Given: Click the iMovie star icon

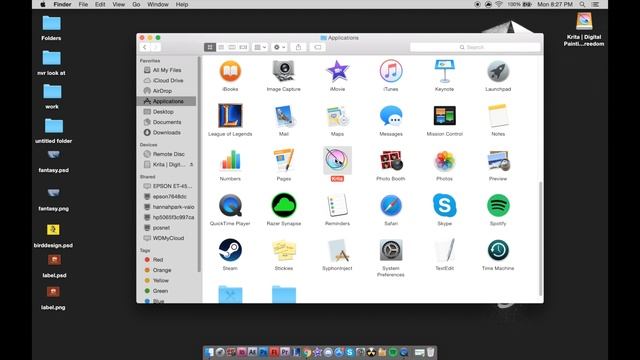Looking at the screenshot, I should pyautogui.click(x=337, y=71).
